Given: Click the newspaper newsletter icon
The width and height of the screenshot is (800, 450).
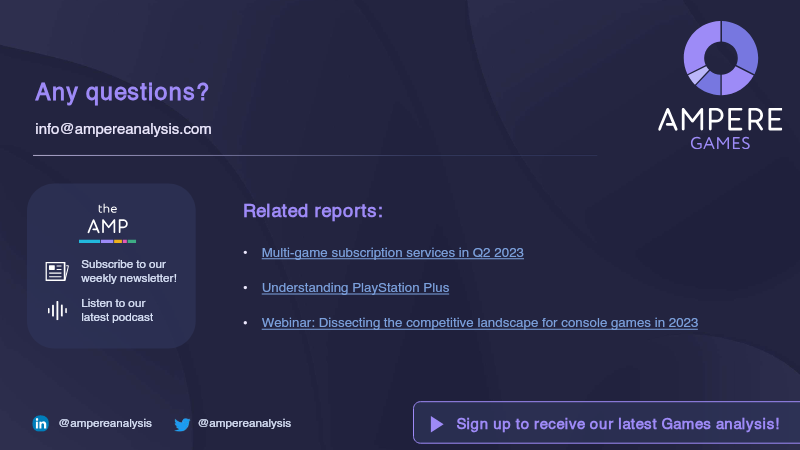Looking at the screenshot, I should click(56, 271).
